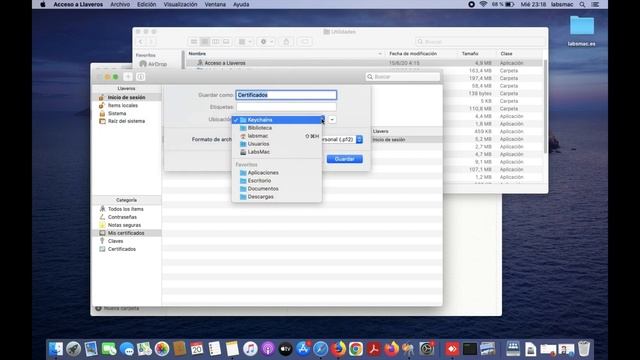Screen dimensions: 640x360
Task: Expand the save dialog with the chevron button
Action: 332,120
